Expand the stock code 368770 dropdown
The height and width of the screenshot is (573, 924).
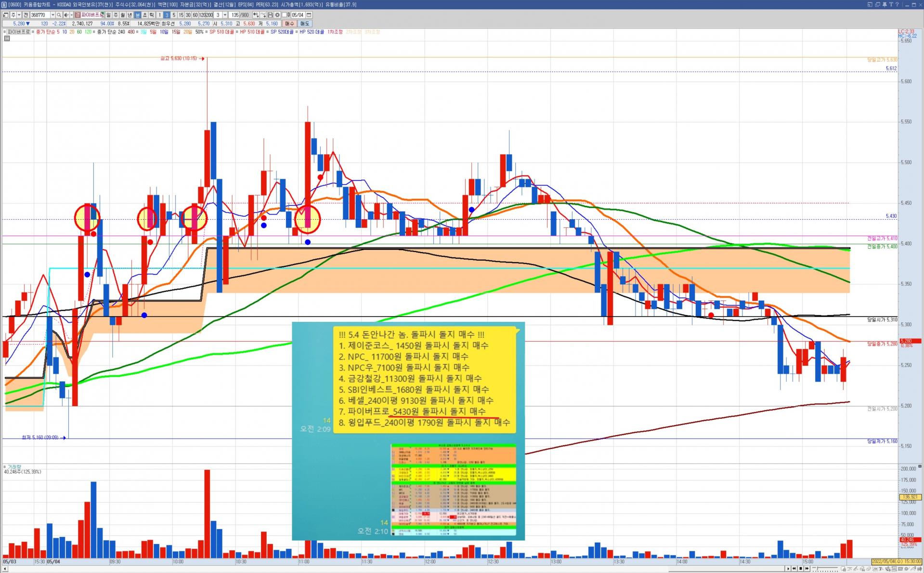pos(52,15)
